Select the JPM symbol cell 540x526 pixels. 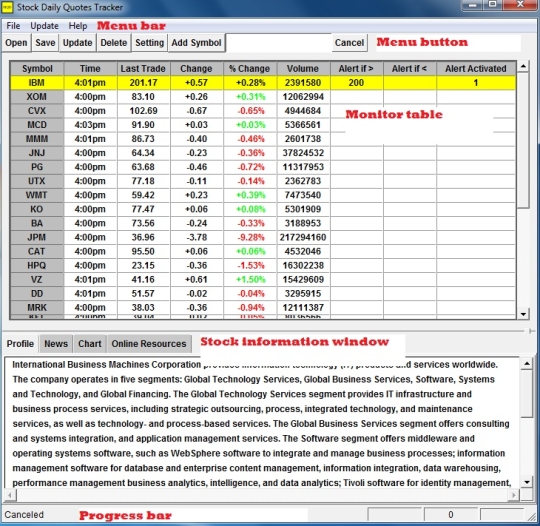pyautogui.click(x=37, y=237)
